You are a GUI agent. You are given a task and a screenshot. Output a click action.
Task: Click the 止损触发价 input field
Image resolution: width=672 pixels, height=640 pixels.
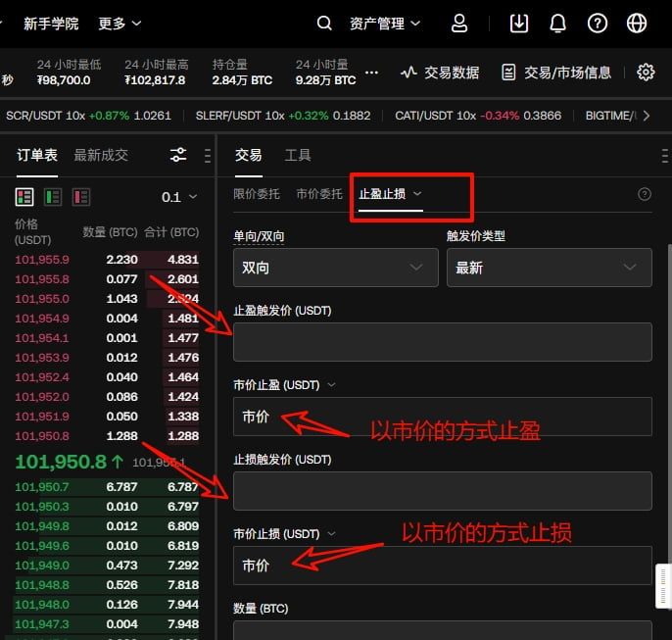point(442,490)
